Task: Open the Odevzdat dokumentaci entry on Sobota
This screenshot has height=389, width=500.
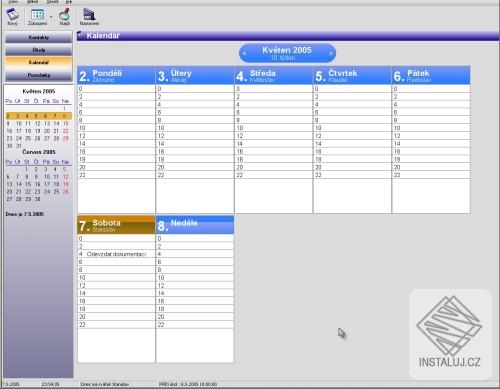Action: [116, 254]
